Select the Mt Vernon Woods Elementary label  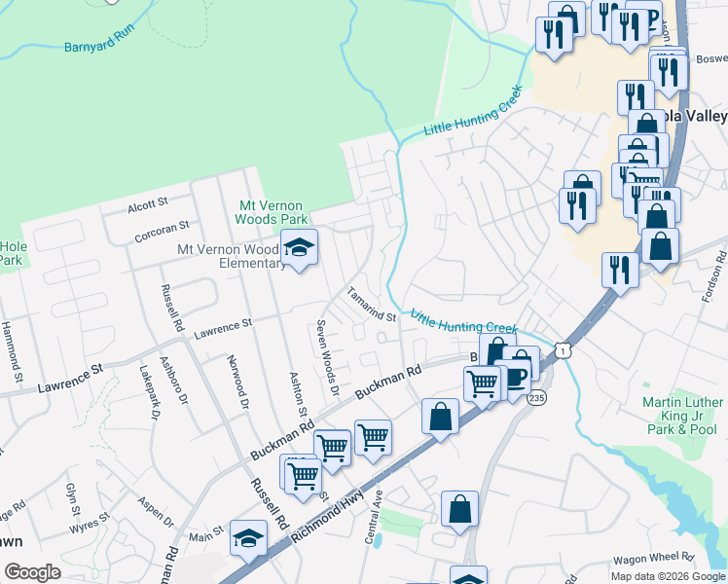coord(232,256)
